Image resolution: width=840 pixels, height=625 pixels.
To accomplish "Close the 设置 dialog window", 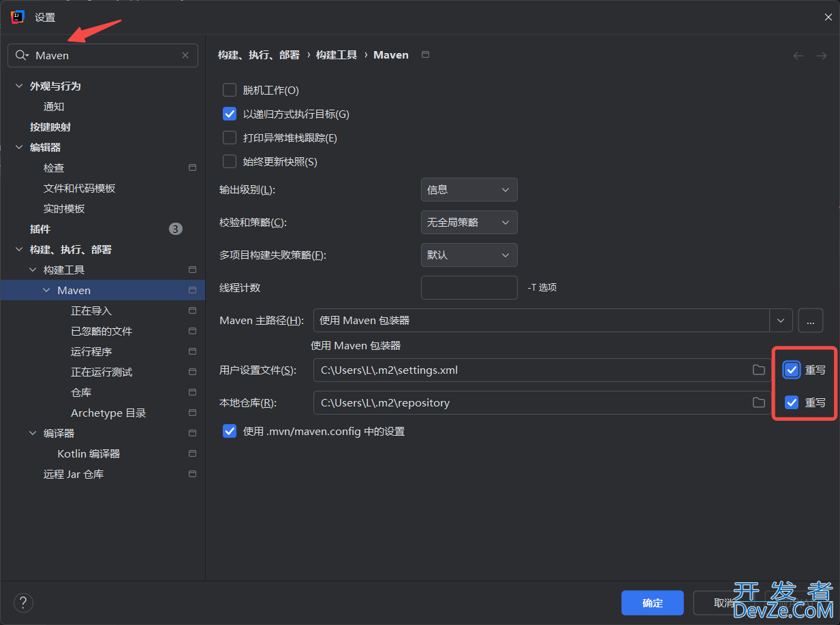I will pos(828,17).
